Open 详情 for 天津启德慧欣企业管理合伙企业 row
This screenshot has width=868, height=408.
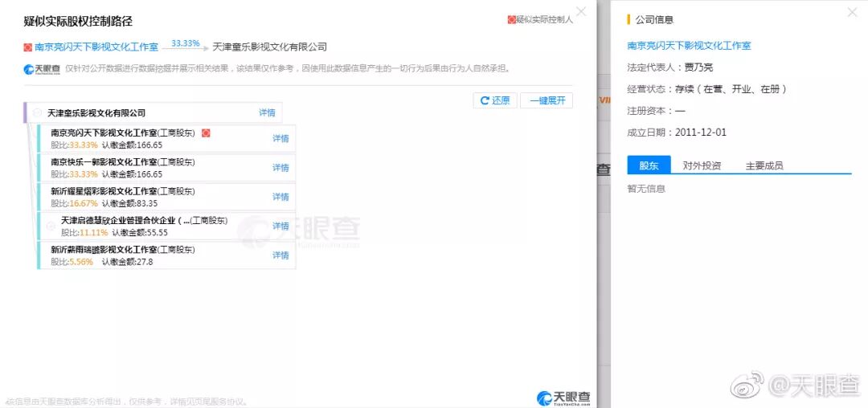[x=280, y=226]
